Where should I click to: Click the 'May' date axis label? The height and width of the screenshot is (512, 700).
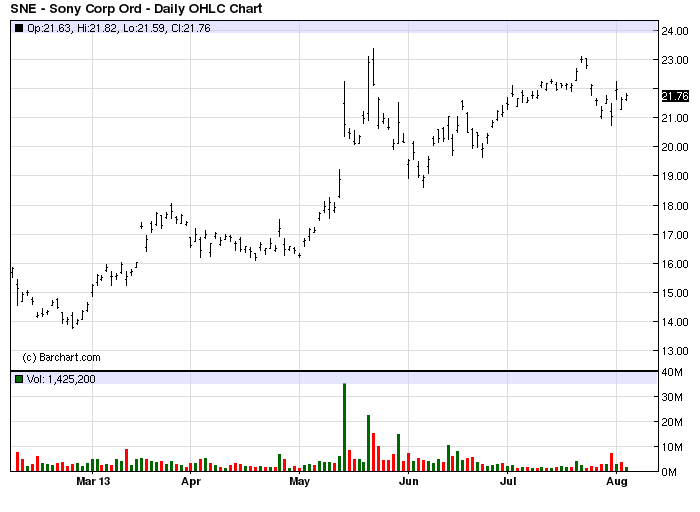click(x=300, y=482)
